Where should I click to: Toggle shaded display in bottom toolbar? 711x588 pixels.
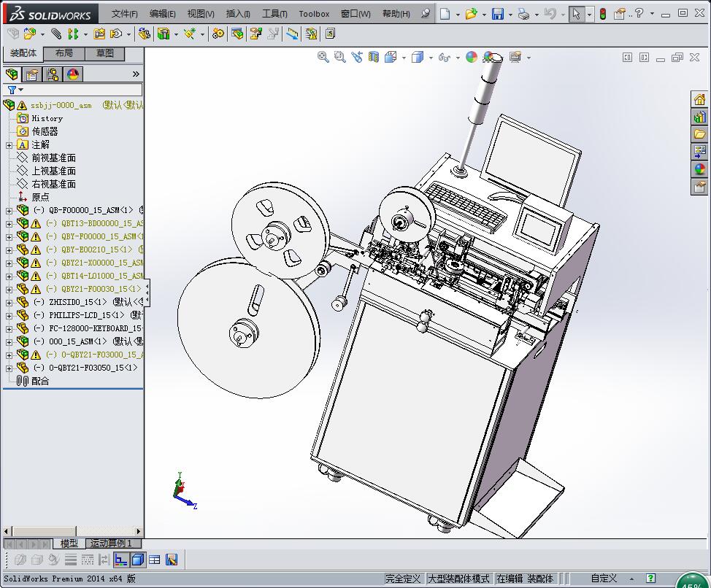coord(138,560)
